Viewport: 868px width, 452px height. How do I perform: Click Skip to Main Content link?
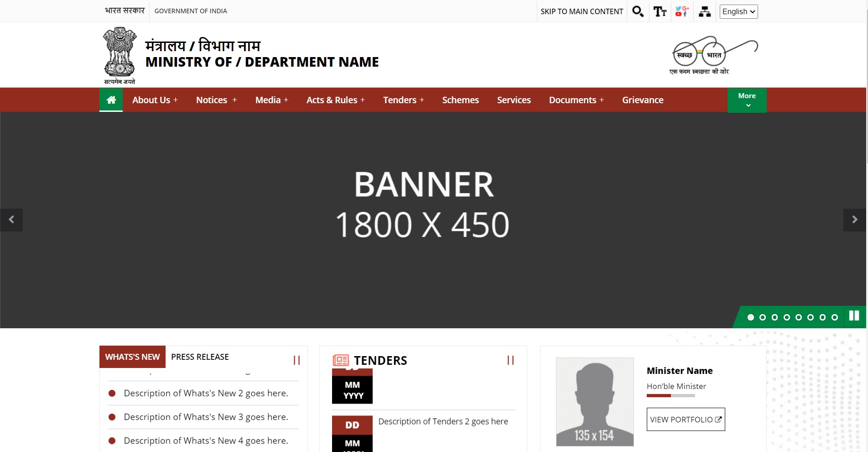[582, 11]
